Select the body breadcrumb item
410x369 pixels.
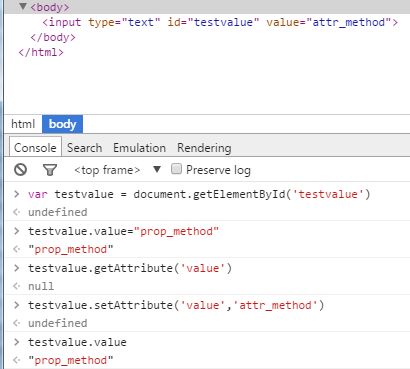point(62,124)
